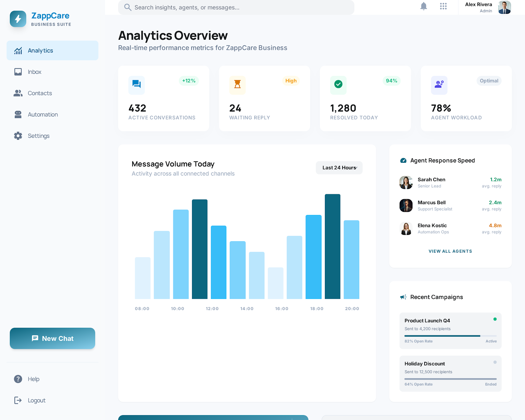Click the notifications bell icon
The height and width of the screenshot is (420, 525).
[x=424, y=6]
